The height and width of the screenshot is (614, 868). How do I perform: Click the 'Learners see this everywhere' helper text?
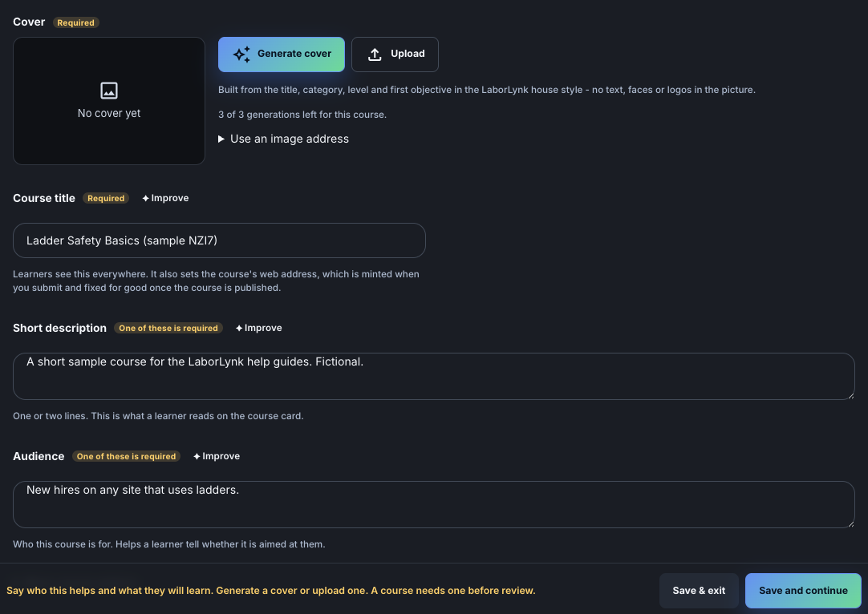coord(216,281)
